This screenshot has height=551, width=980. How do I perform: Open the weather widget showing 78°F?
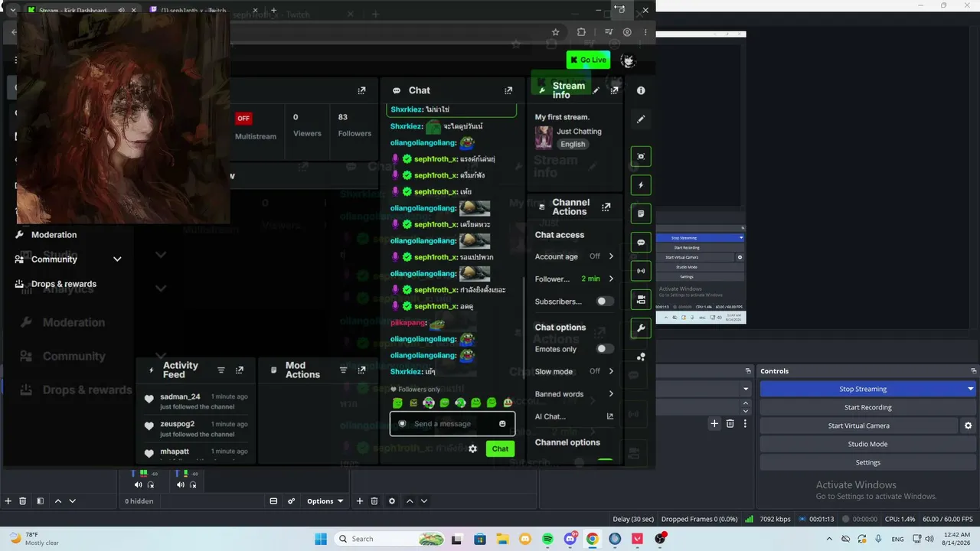click(x=34, y=539)
